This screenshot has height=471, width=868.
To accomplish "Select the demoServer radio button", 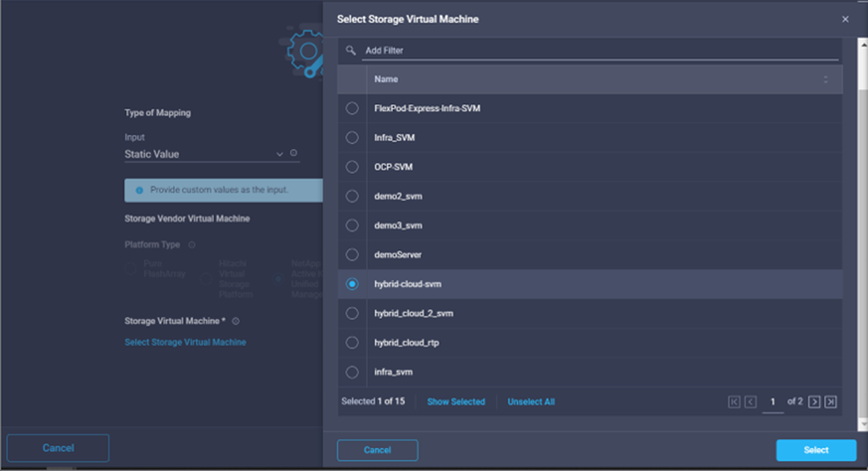I will pos(352,255).
